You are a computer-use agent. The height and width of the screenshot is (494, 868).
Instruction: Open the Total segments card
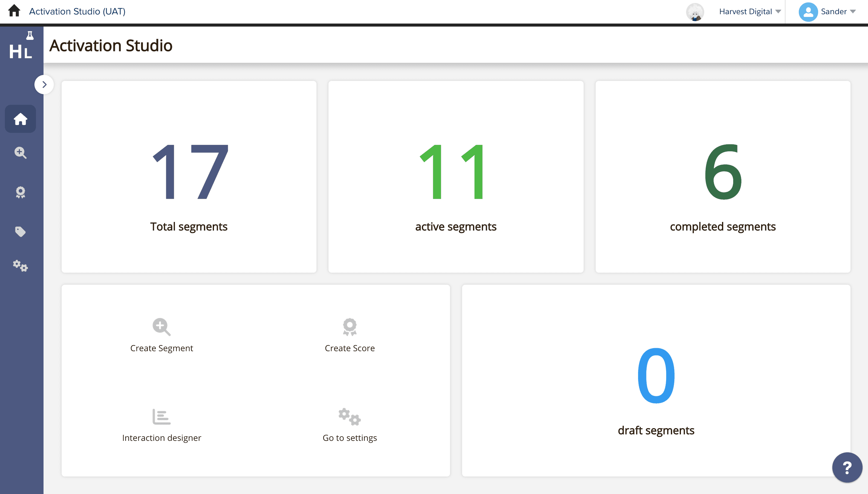pos(189,176)
